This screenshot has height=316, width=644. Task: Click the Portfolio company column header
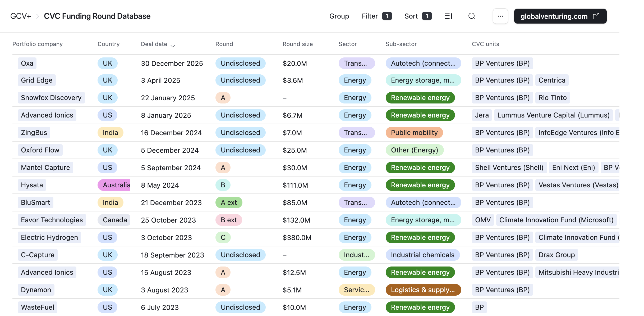tap(38, 44)
